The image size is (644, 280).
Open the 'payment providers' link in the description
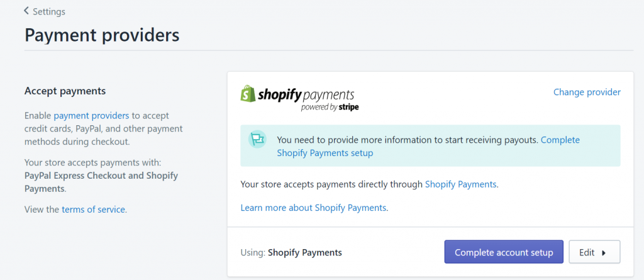pyautogui.click(x=91, y=116)
